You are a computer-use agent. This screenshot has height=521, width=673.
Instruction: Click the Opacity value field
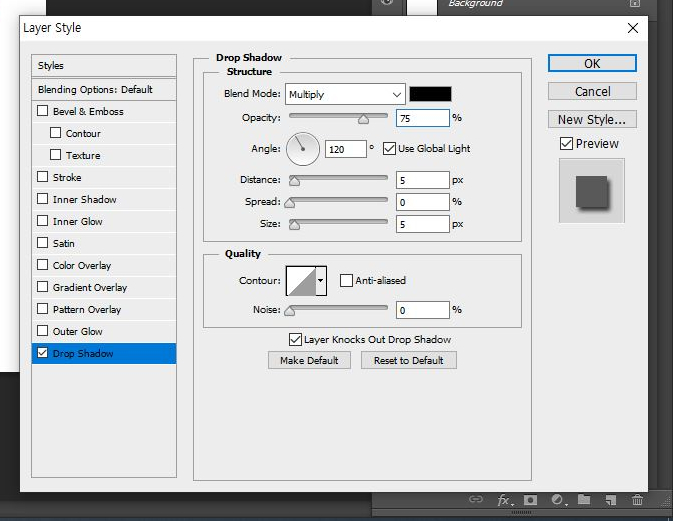(423, 118)
